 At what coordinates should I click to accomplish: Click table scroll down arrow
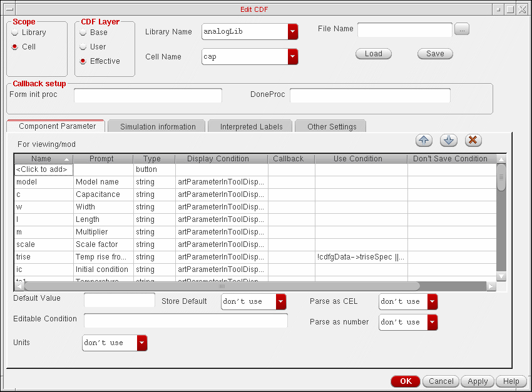501,276
